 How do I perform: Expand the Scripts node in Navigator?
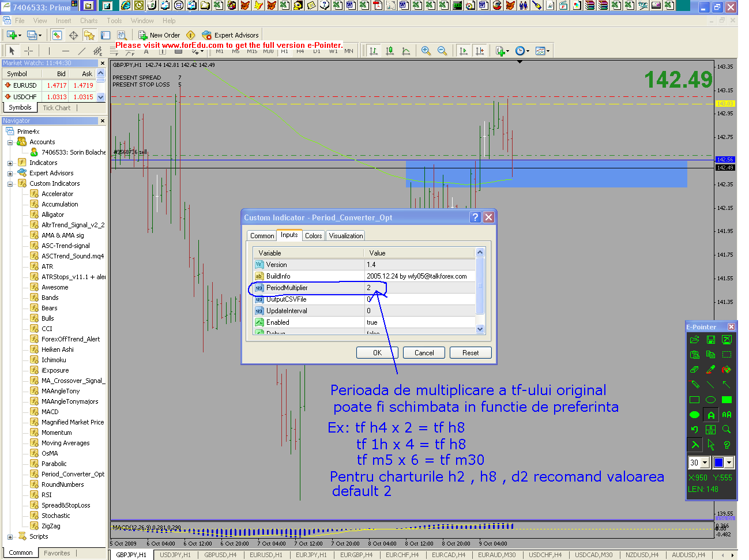click(10, 537)
